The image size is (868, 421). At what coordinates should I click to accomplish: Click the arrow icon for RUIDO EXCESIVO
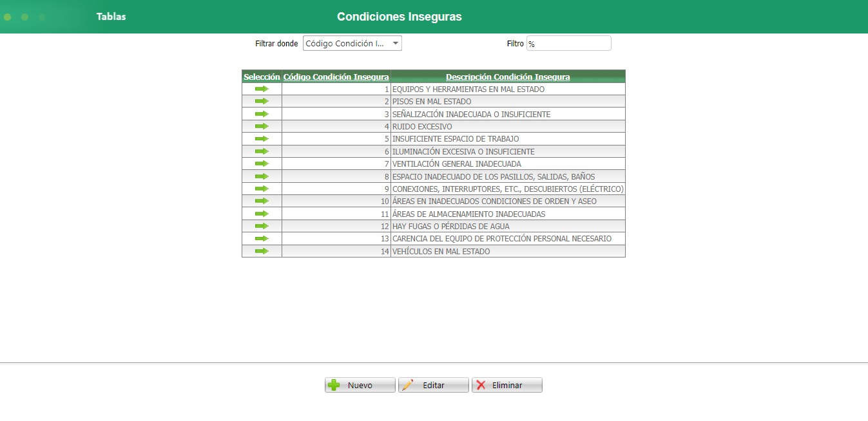point(261,126)
